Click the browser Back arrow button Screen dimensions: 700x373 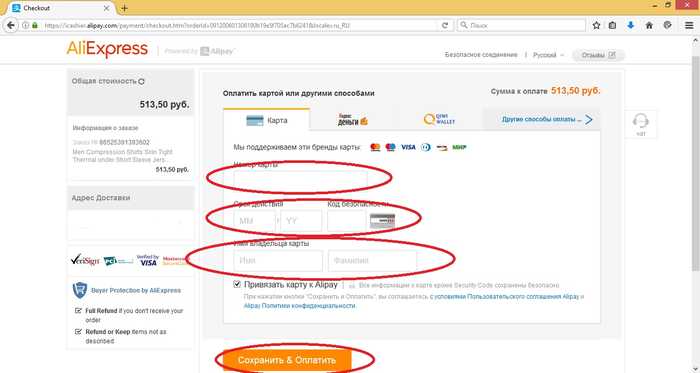click(x=11, y=25)
